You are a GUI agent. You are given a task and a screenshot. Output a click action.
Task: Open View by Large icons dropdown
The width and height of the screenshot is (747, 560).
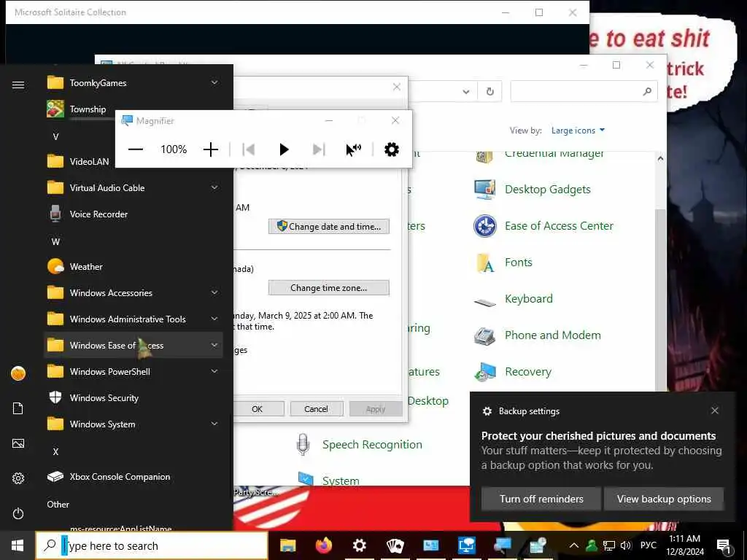point(578,131)
